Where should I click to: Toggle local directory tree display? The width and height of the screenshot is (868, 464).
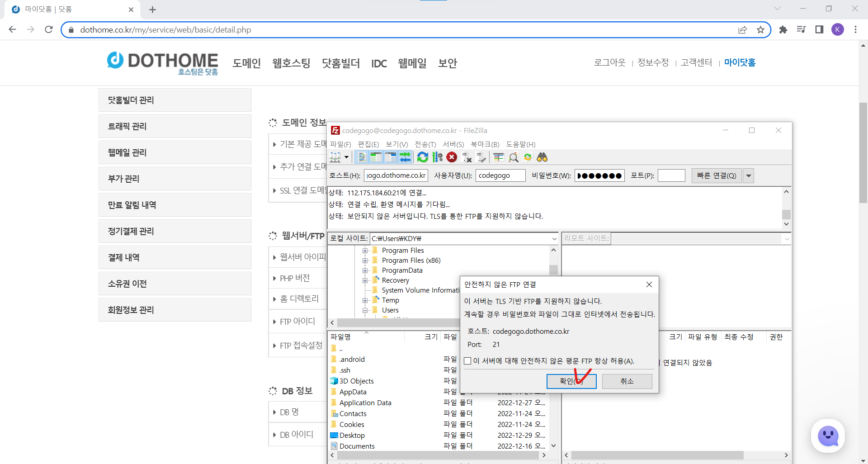(376, 157)
